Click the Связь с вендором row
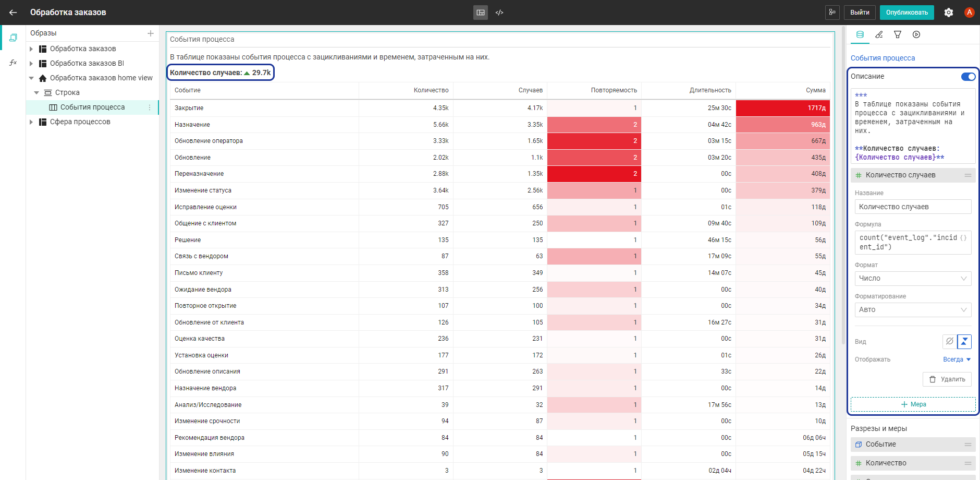Screen dimensions: 980x480 pyautogui.click(x=500, y=256)
